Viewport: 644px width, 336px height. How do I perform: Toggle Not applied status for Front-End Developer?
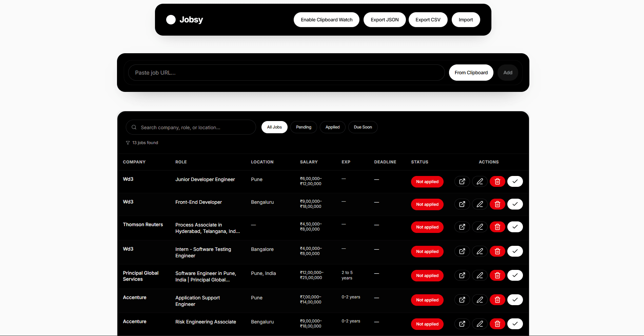coord(427,204)
